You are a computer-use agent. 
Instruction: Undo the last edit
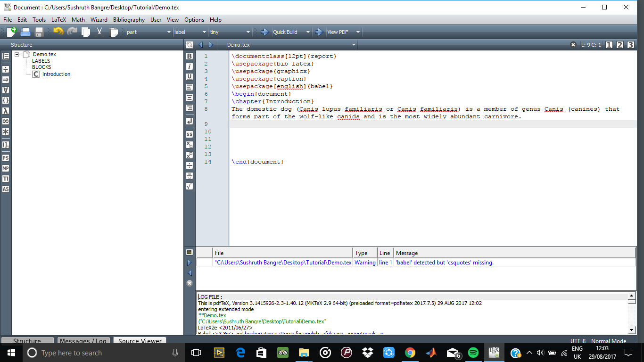tap(58, 32)
